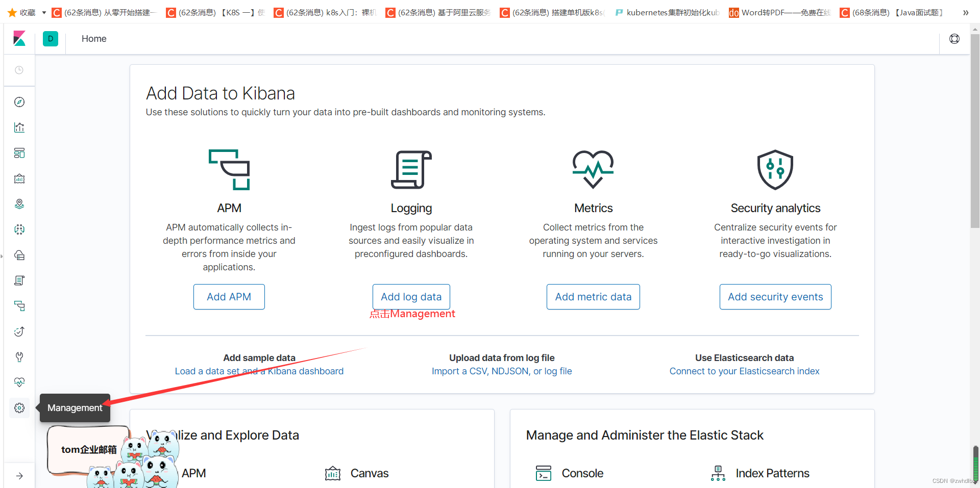980x488 pixels.
Task: Click the 收藏 favorites star icon
Action: point(12,12)
